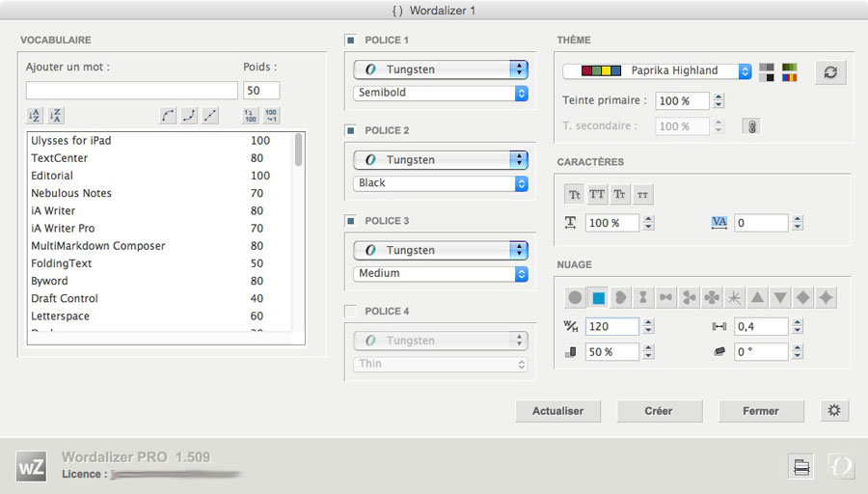Select the all caps TT option
This screenshot has width=868, height=494.
click(x=597, y=194)
